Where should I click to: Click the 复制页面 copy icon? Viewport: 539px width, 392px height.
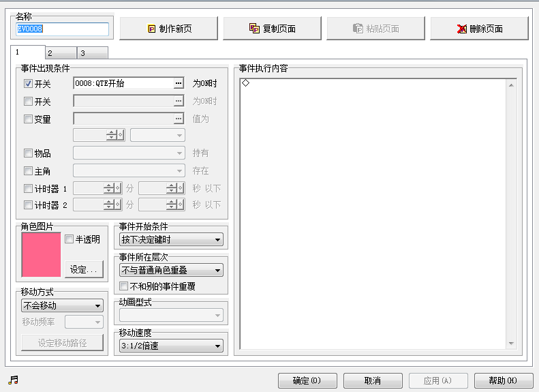pyautogui.click(x=254, y=28)
